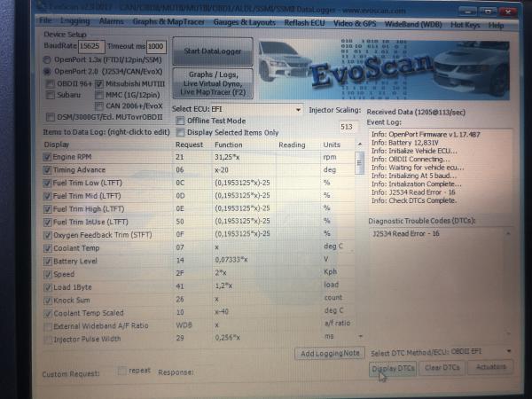Click data log list scroll-up arrow
Image resolution: width=532 pixels, height=399 pixels.
coord(360,145)
